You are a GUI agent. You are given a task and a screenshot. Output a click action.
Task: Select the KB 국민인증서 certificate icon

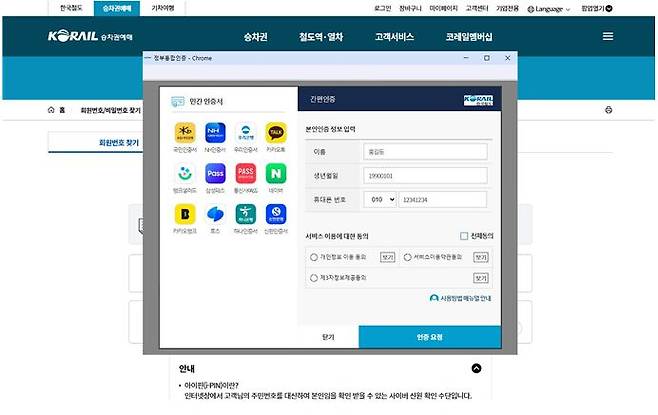185,133
